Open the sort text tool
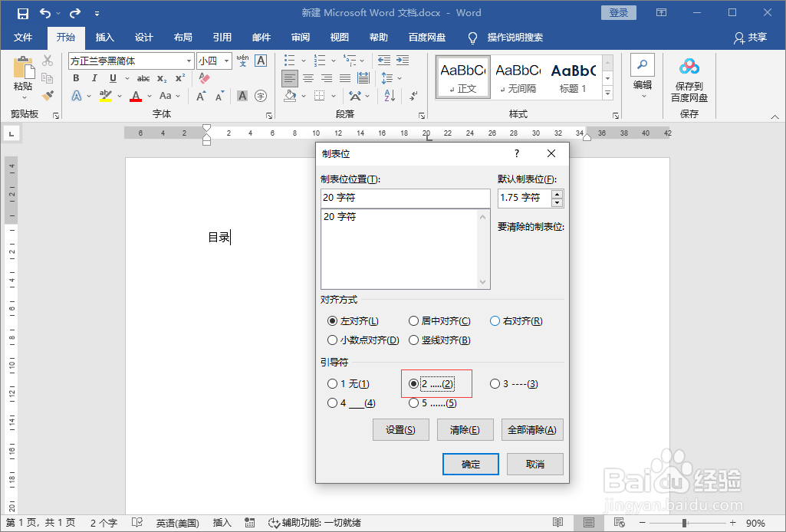 pyautogui.click(x=390, y=95)
